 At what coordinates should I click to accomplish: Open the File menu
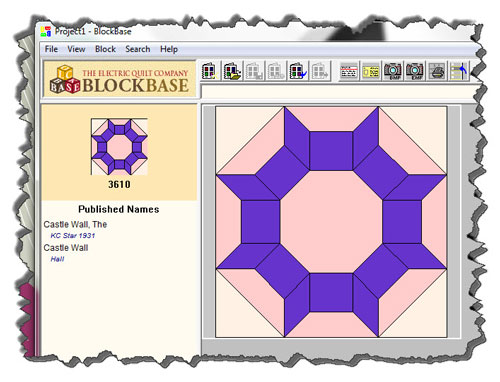tap(51, 49)
